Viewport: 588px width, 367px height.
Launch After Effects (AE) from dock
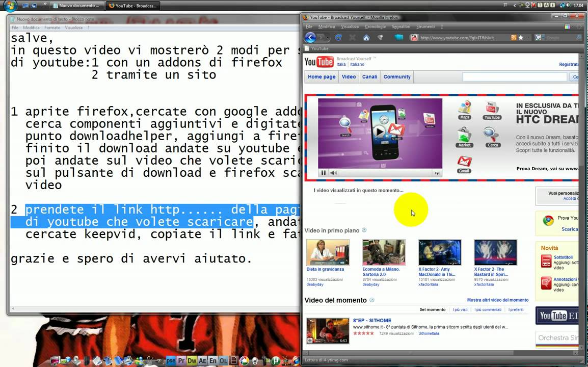click(x=202, y=360)
